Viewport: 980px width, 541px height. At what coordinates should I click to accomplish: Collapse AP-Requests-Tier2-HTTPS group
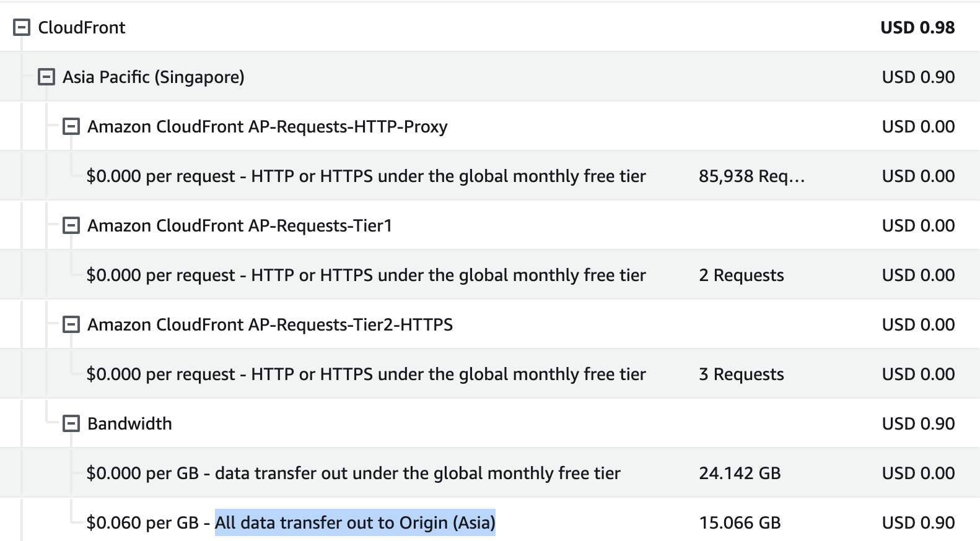(x=71, y=324)
